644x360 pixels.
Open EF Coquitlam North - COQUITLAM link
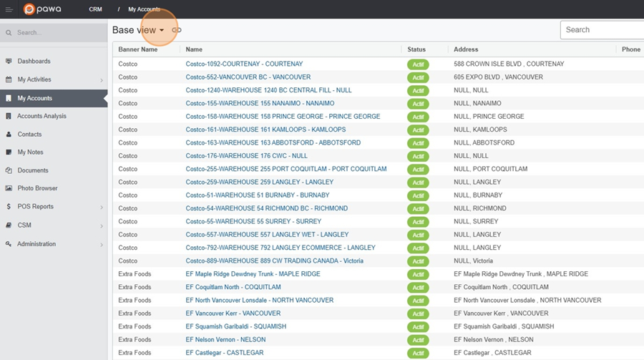point(233,287)
